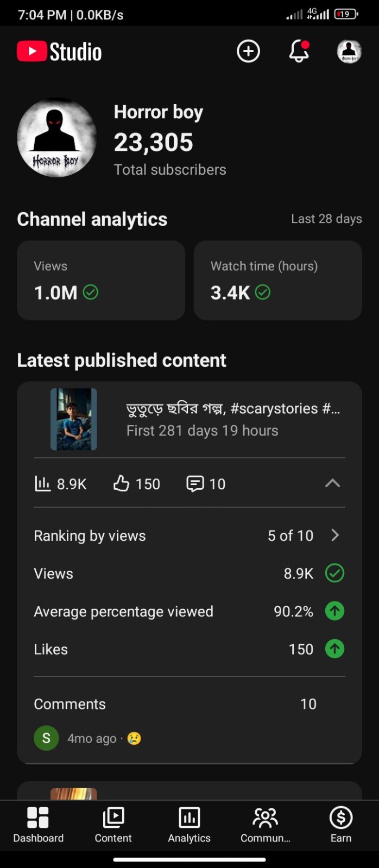Tap the green arrow beside Likes
This screenshot has height=868, width=379.
pyautogui.click(x=334, y=649)
